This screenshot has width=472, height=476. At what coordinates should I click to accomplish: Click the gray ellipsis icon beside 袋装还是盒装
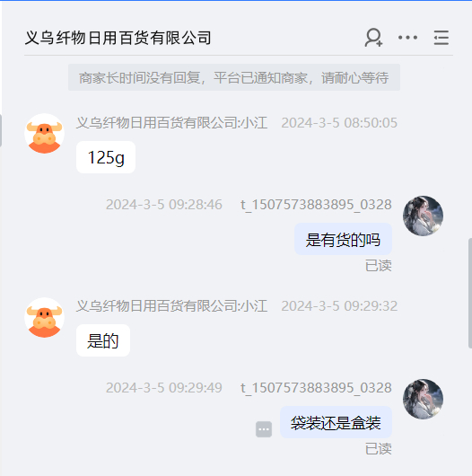pos(264,429)
